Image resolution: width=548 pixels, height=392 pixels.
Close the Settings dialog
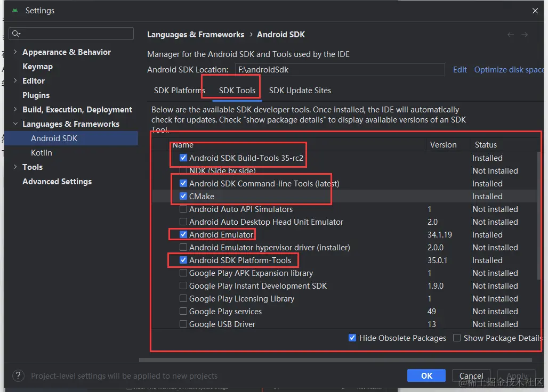(535, 11)
